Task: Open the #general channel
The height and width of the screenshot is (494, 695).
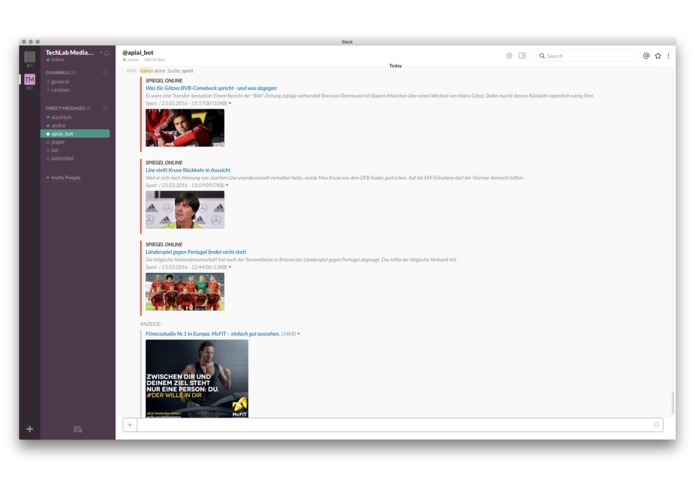Action: pyautogui.click(x=58, y=82)
